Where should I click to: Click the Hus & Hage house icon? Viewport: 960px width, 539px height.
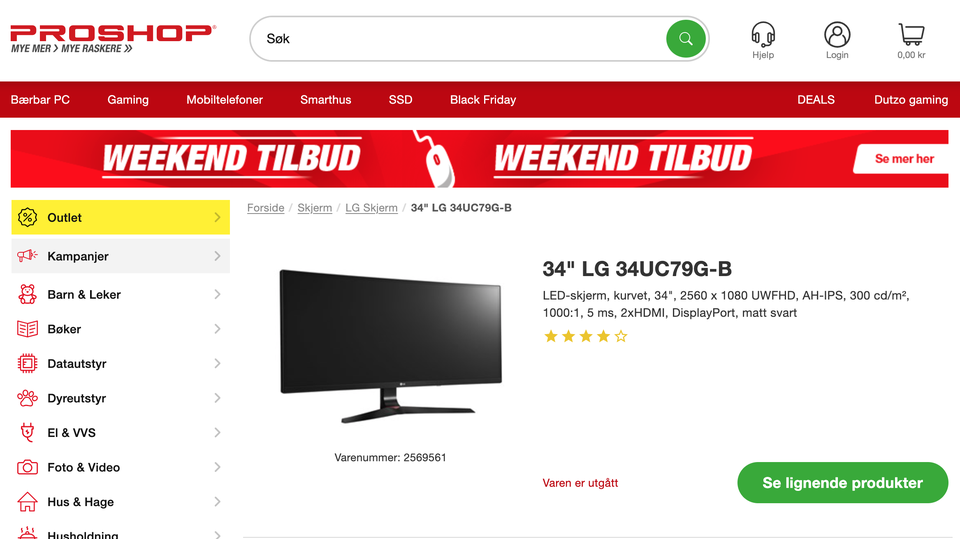click(27, 502)
